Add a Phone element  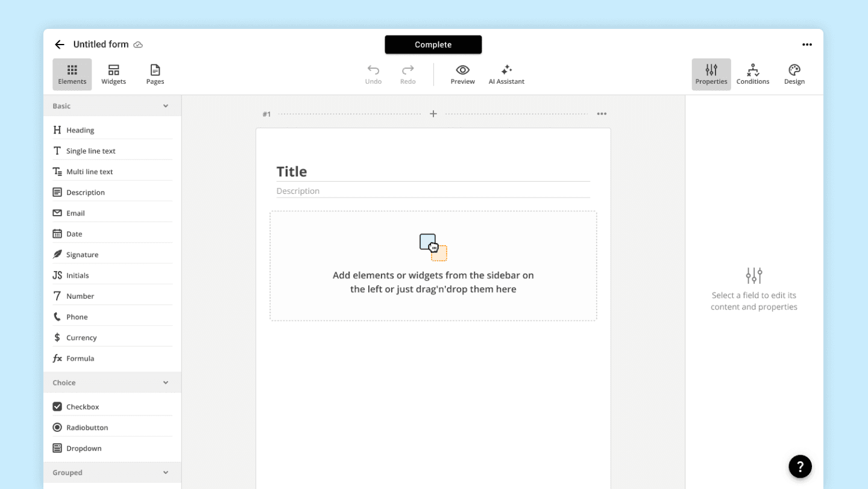pos(112,317)
